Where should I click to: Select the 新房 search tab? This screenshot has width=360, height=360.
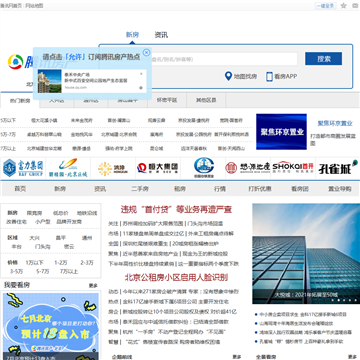pyautogui.click(x=132, y=35)
